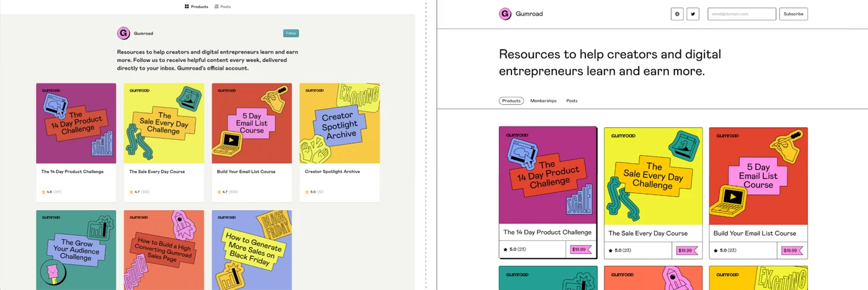The width and height of the screenshot is (868, 290).
Task: Open the Sale Every Day Challenge cover, gray page
Action: point(164,123)
